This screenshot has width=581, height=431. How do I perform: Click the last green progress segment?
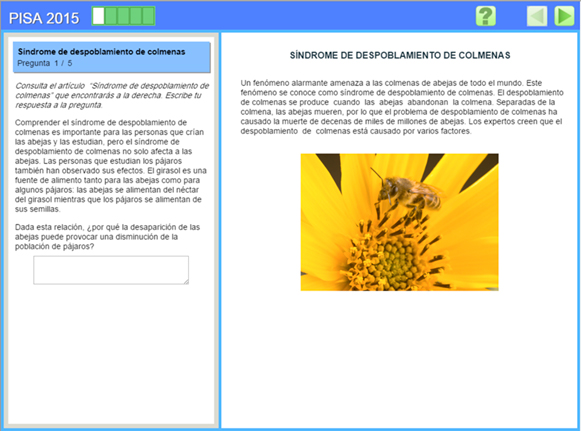(148, 16)
